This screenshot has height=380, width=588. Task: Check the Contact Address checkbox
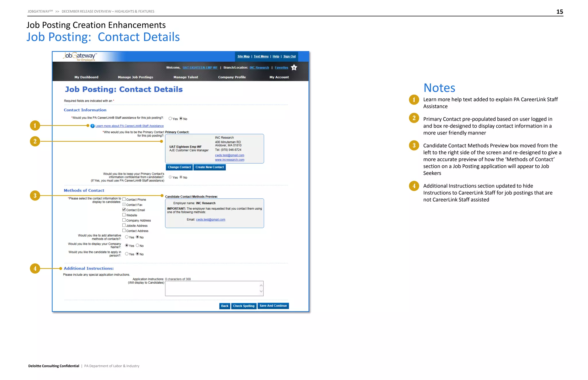click(x=124, y=231)
